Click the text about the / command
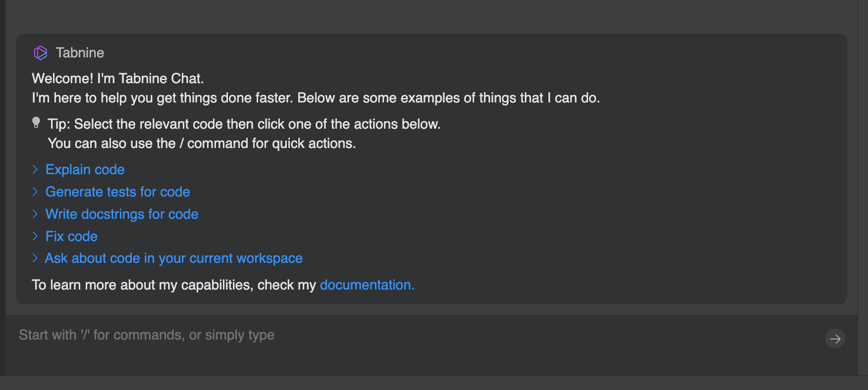This screenshot has width=868, height=390. click(x=202, y=144)
